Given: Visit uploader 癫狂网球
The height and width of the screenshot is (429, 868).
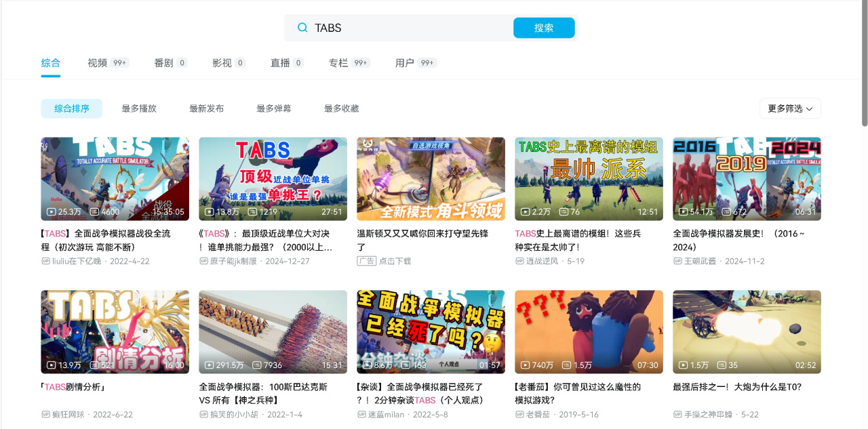Looking at the screenshot, I should pos(68,414).
